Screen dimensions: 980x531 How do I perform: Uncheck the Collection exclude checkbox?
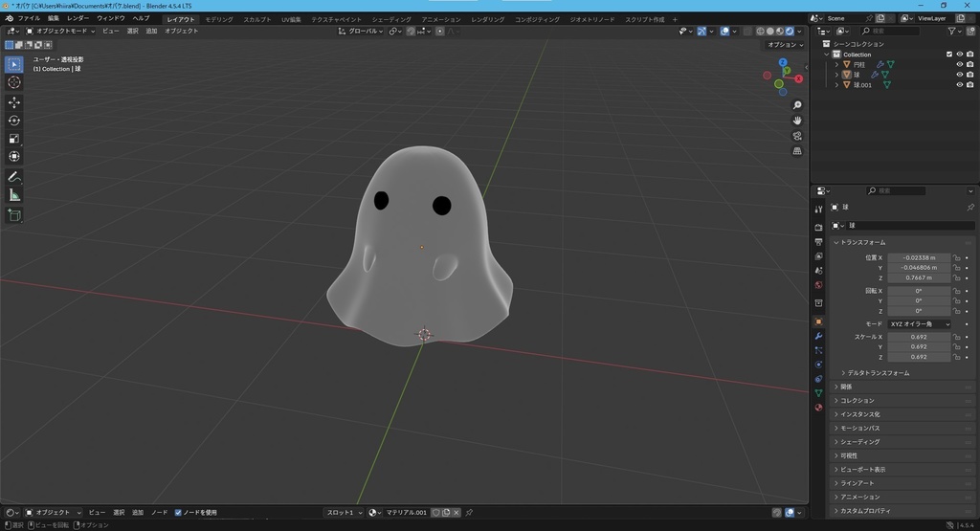(x=949, y=55)
